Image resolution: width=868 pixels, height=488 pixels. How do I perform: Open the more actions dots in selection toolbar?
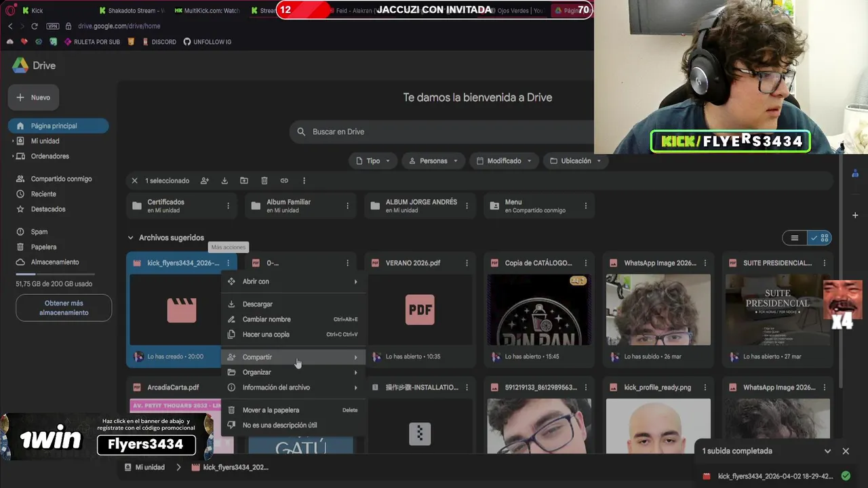pos(304,181)
